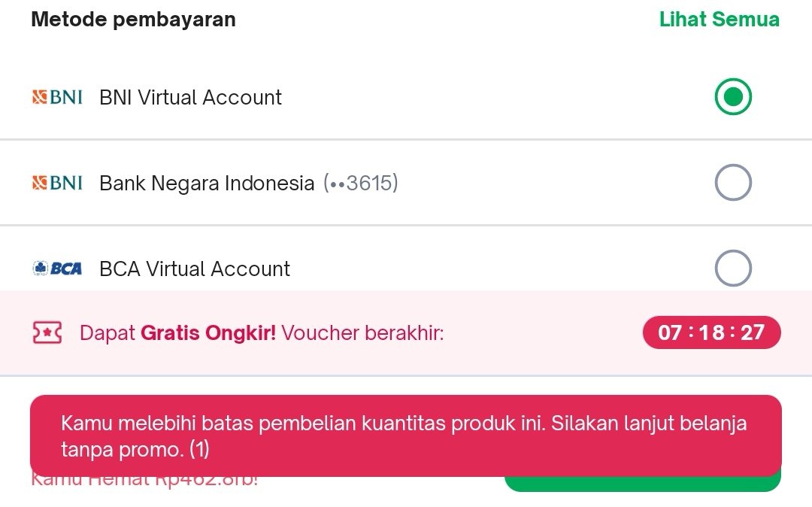Select the Bank Negara Indonesia radio button
Image resolution: width=812 pixels, height=507 pixels.
tap(733, 182)
